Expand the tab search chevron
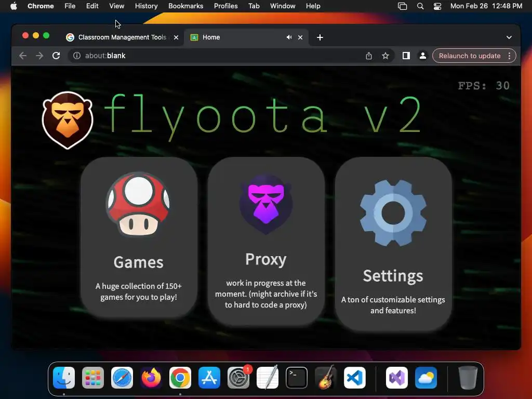 click(x=509, y=37)
